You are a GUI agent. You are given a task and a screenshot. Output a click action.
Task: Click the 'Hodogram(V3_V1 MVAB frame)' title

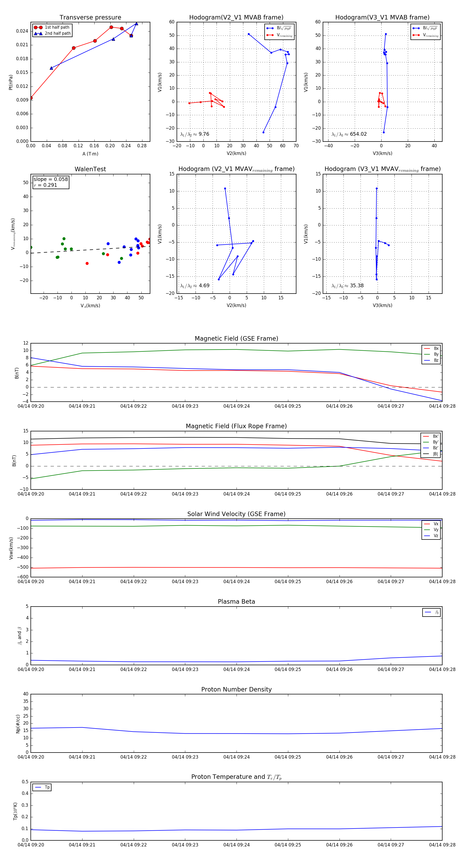[x=382, y=17]
